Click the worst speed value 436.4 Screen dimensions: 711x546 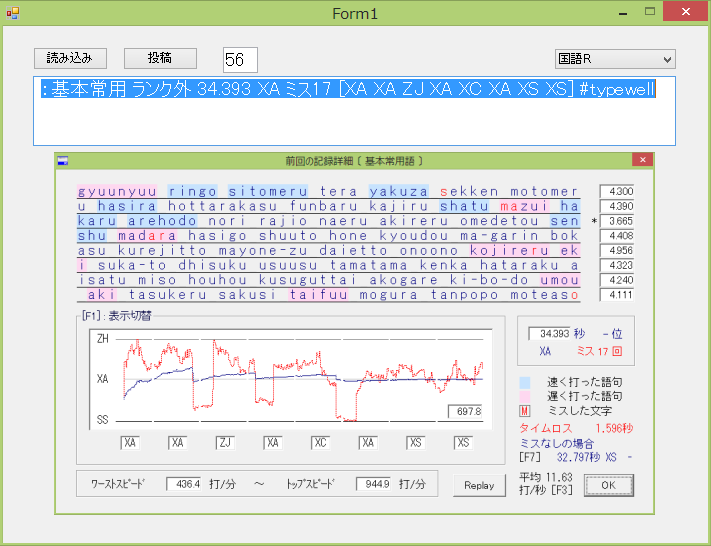(x=184, y=484)
